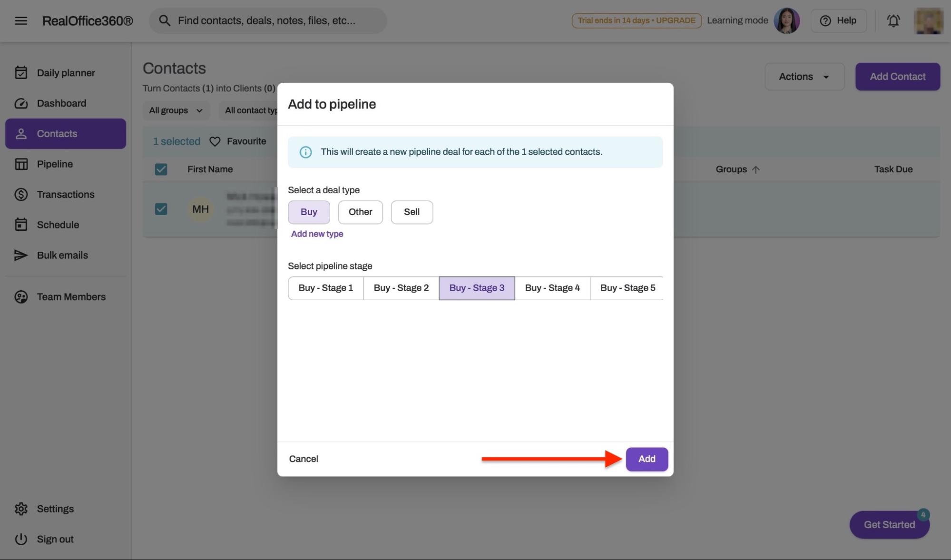Collapse the sidebar with hamburger icon
This screenshot has height=560, width=951.
(x=21, y=20)
